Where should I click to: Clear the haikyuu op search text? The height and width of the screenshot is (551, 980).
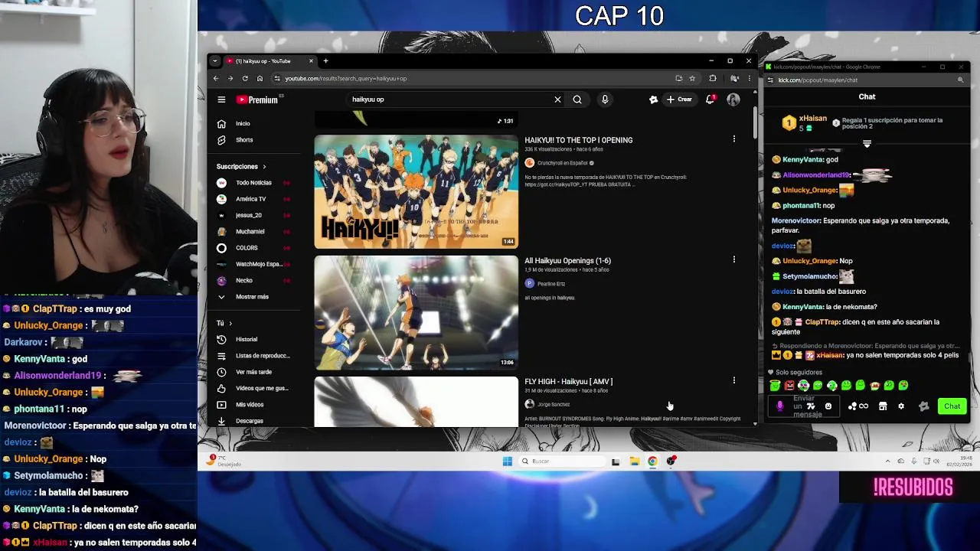(x=557, y=99)
